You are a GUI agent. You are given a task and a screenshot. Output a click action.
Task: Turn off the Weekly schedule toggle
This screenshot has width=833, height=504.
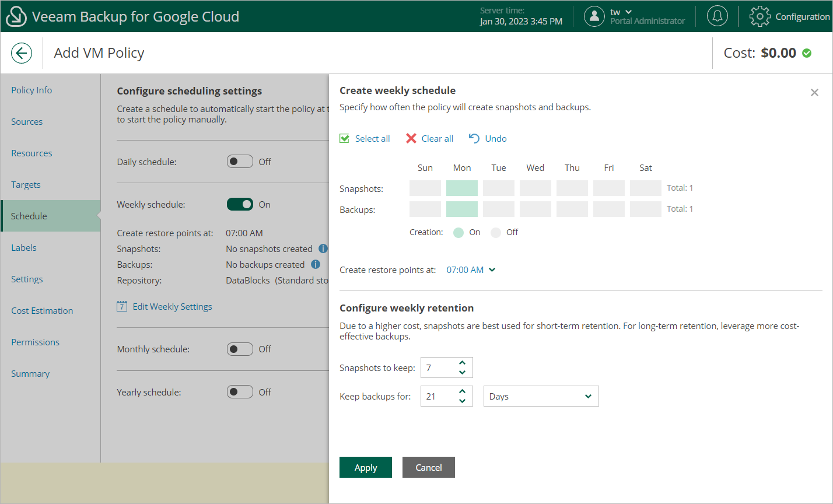pos(240,204)
